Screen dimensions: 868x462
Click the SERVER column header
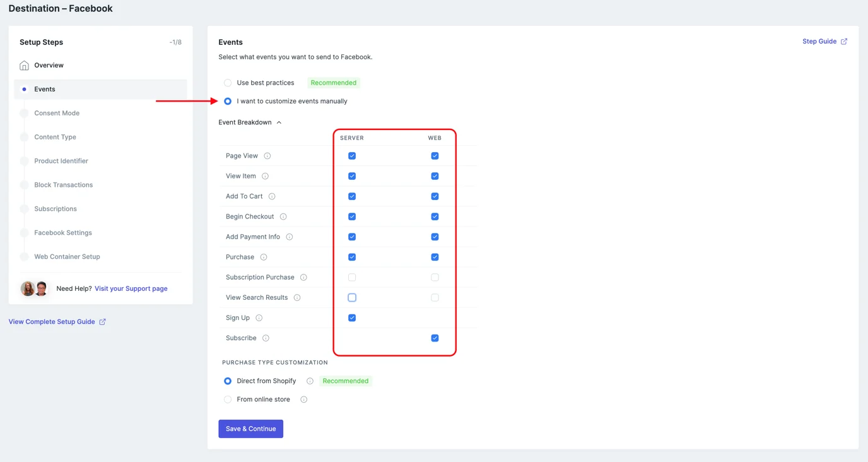[x=352, y=138]
